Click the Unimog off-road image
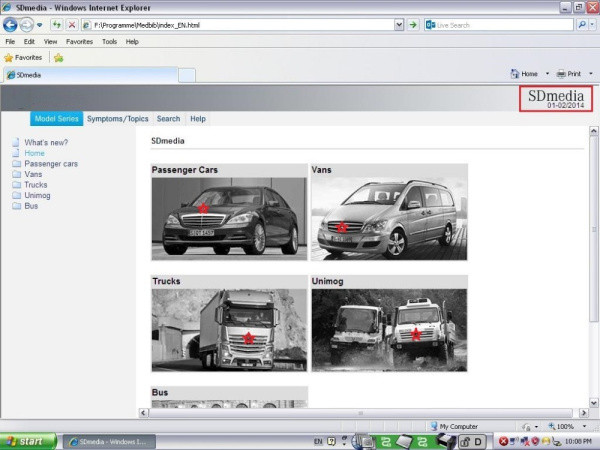The width and height of the screenshot is (600, 450). tap(389, 330)
